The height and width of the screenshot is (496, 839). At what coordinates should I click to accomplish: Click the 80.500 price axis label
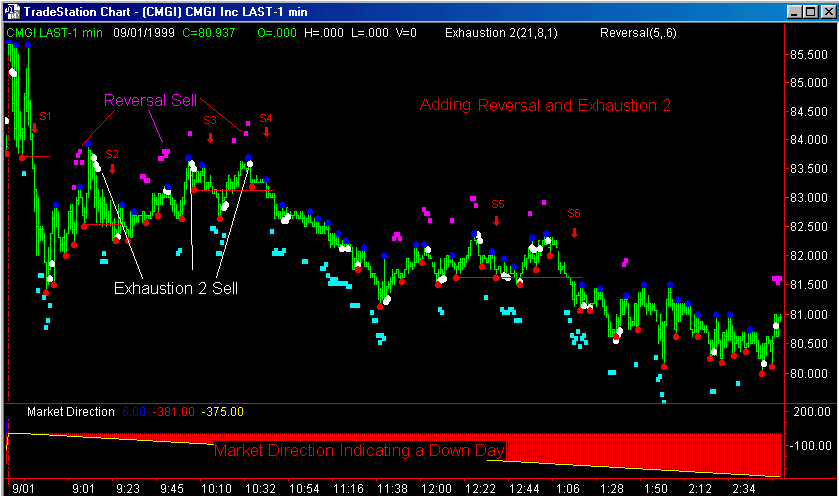809,344
